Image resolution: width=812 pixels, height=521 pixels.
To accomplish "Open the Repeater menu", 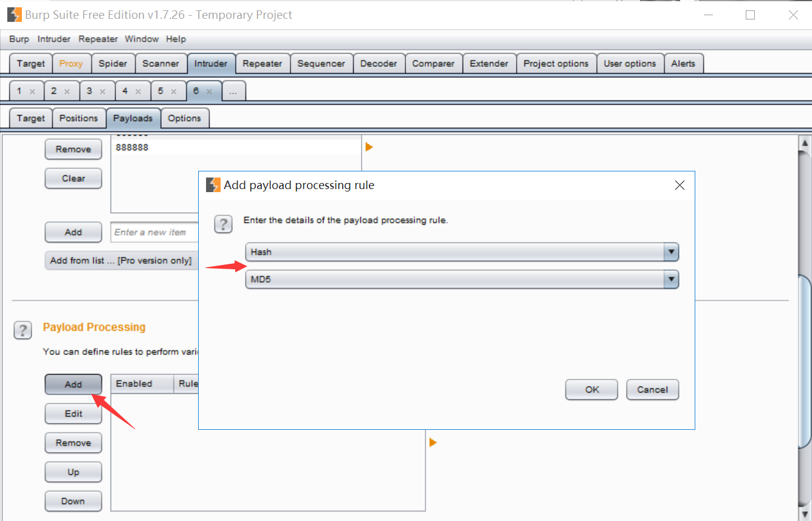I will point(98,39).
